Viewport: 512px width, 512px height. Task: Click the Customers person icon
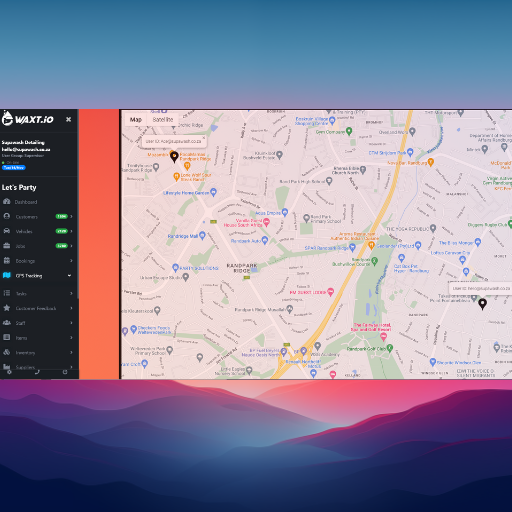7,216
